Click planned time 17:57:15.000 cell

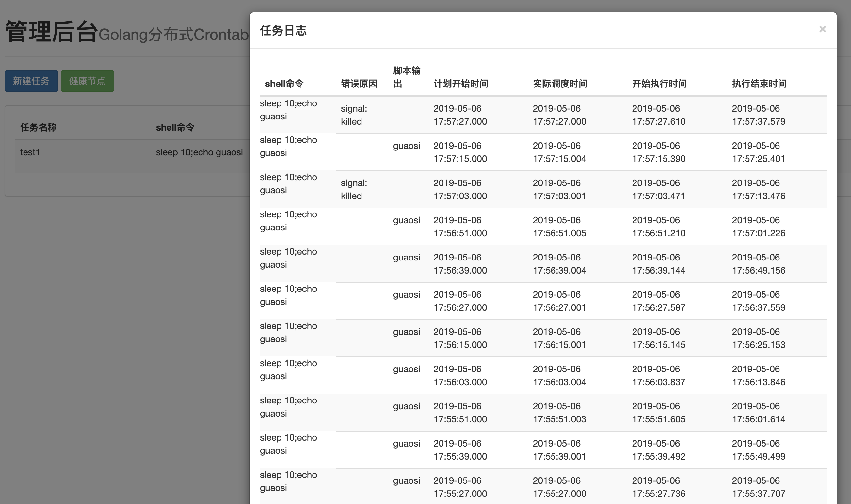click(460, 152)
